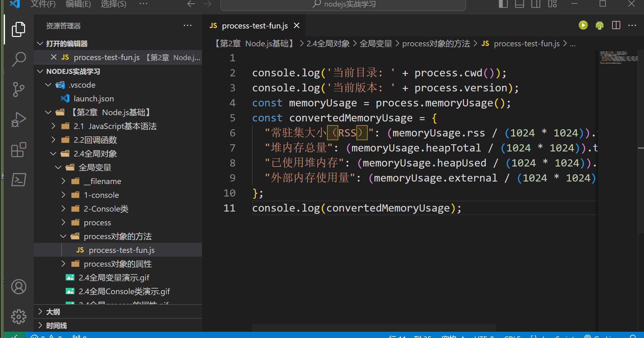
Task: Click the errors and warnings status indicator
Action: point(46,335)
